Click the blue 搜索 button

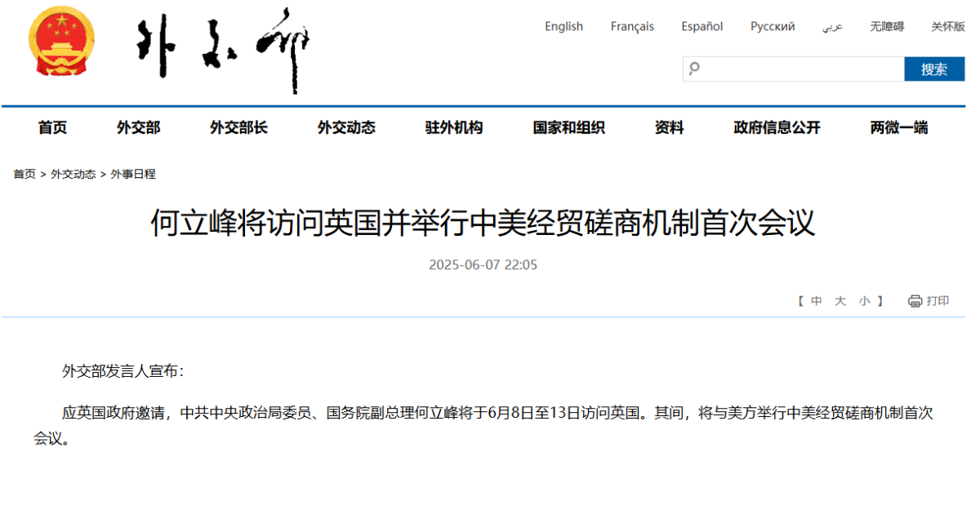(934, 69)
